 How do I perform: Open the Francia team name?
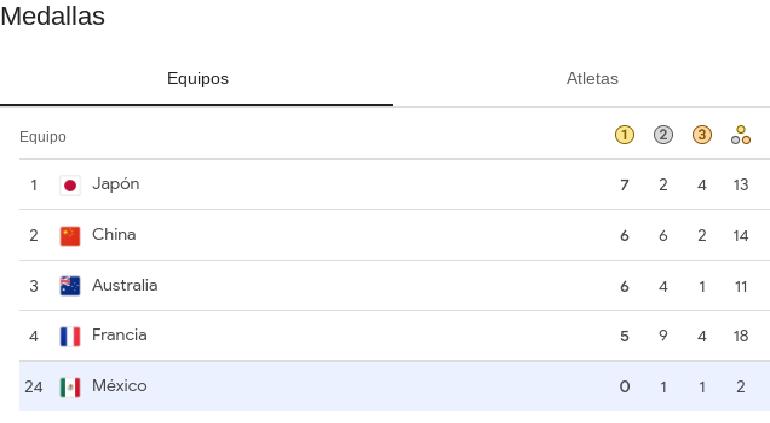[119, 335]
